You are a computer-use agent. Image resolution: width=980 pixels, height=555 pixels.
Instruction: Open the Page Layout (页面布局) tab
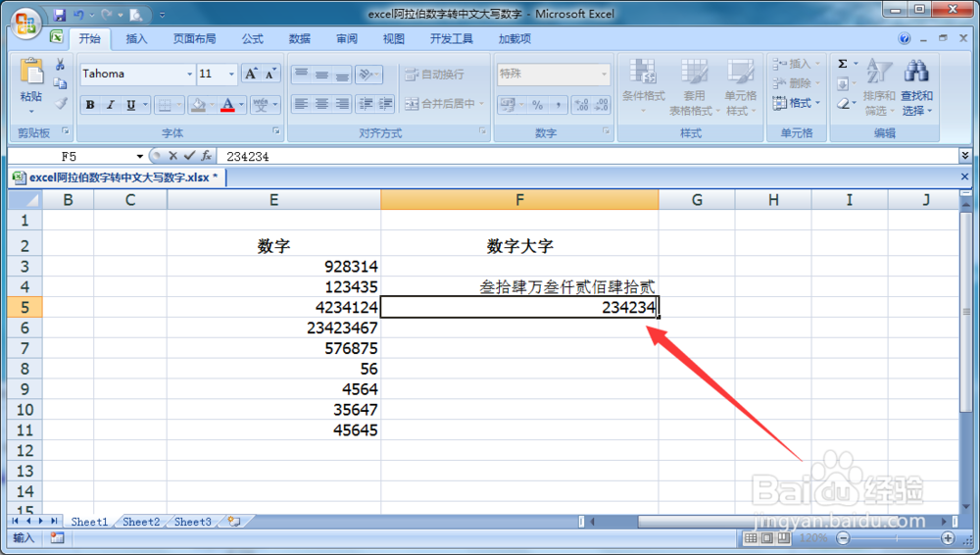tap(194, 39)
